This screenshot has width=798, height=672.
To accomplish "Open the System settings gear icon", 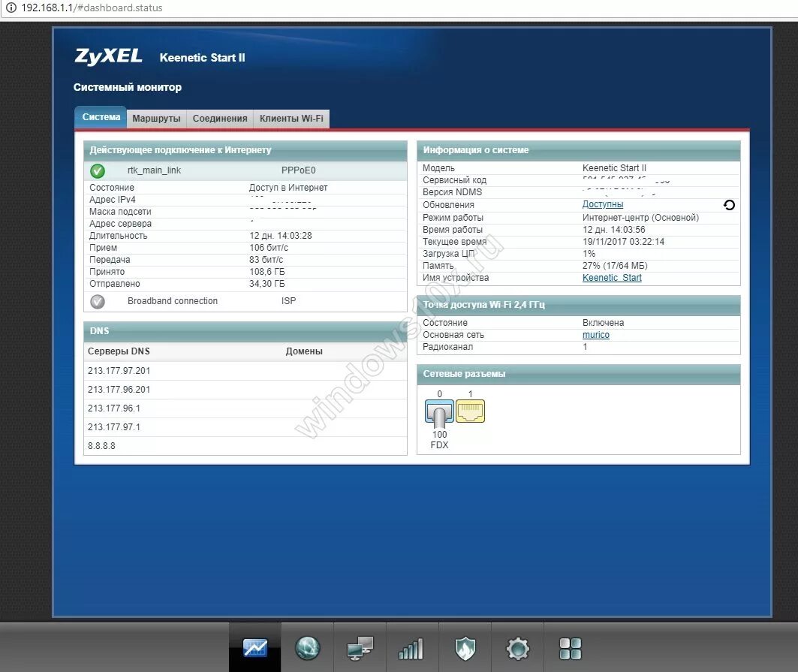I will pyautogui.click(x=516, y=646).
